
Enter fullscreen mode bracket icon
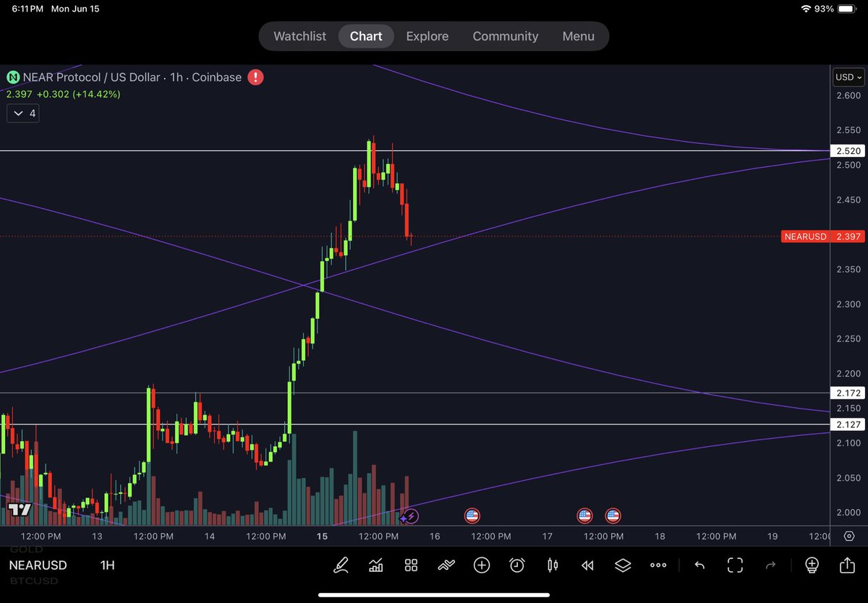click(736, 565)
